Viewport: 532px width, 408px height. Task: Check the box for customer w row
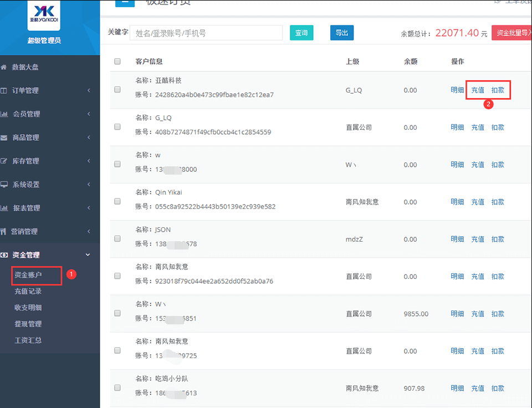coord(117,164)
